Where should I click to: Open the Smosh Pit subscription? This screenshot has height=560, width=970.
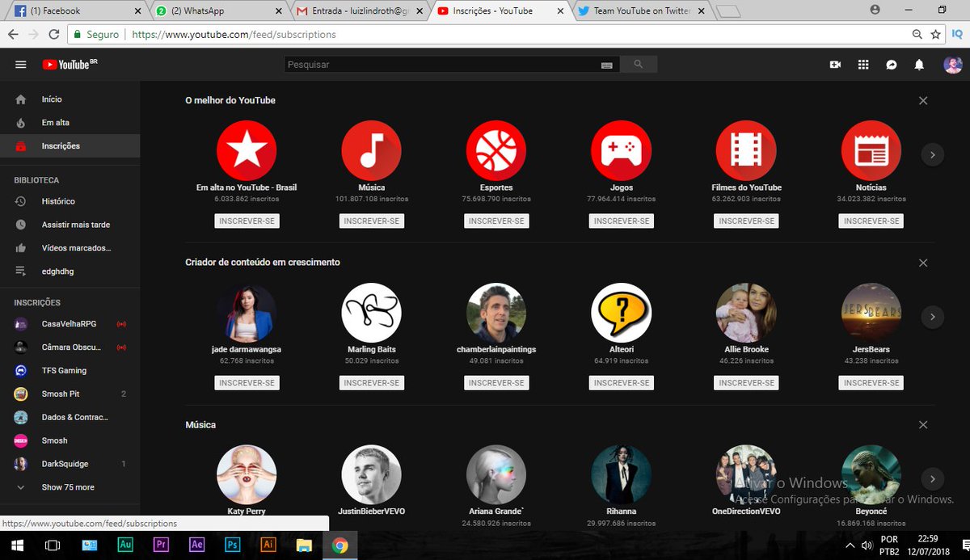click(x=70, y=394)
